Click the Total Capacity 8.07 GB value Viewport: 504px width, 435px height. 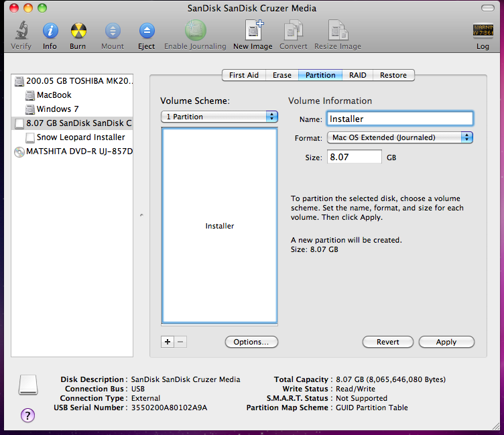click(x=391, y=379)
